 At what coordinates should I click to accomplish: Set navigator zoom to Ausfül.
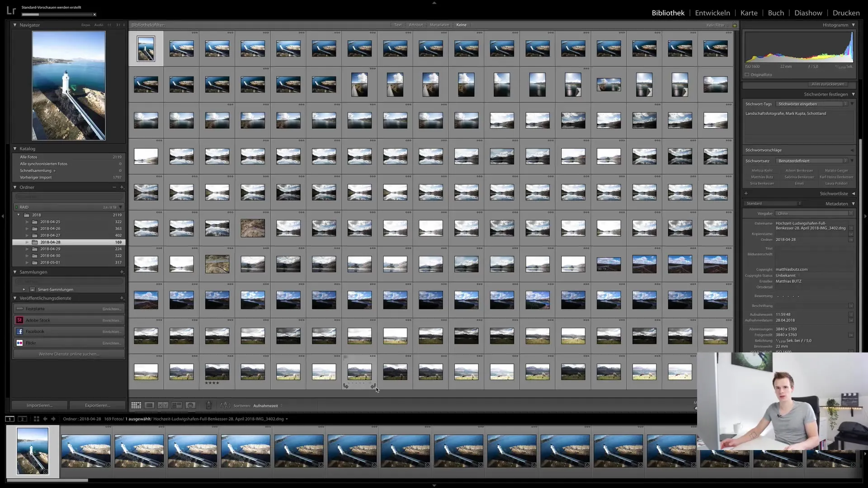pyautogui.click(x=99, y=25)
